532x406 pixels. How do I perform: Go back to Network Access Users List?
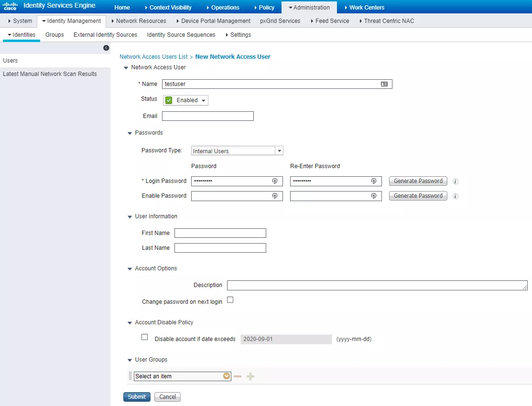pyautogui.click(x=153, y=57)
